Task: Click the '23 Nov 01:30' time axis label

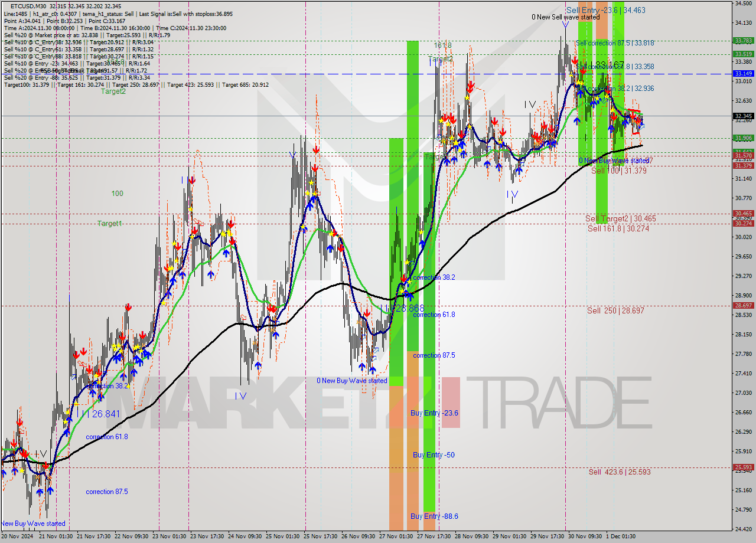Action: [x=170, y=537]
